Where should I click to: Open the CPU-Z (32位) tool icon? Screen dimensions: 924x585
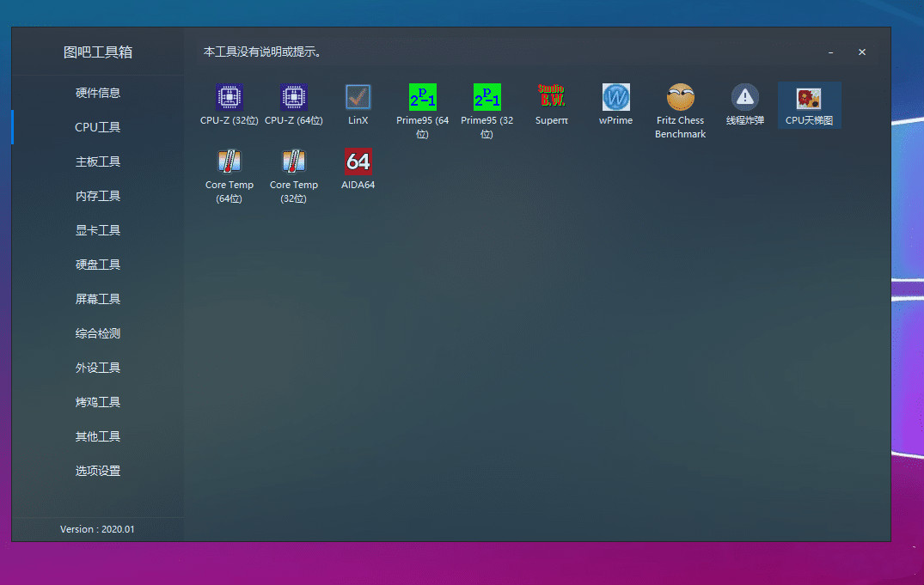pyautogui.click(x=229, y=97)
